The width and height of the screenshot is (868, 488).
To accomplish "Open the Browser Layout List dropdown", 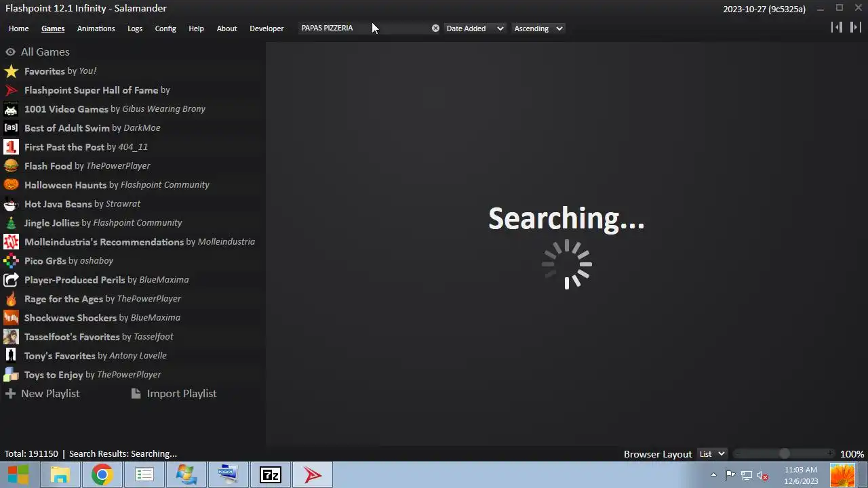I will pos(712,454).
